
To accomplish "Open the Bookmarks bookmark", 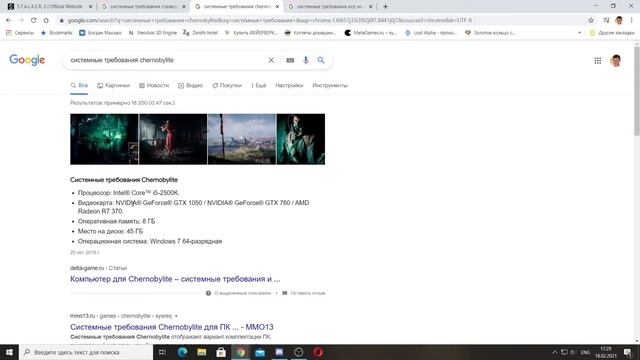I will pos(57,33).
